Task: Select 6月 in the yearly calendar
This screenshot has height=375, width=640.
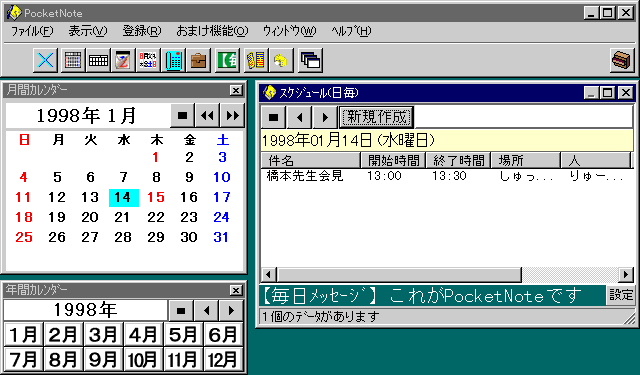Action: click(223, 335)
